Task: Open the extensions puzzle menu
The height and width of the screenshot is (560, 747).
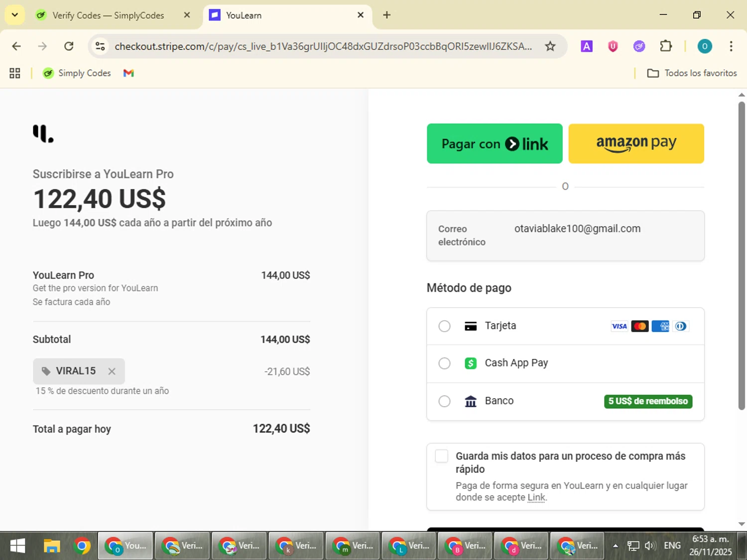Action: 666,46
